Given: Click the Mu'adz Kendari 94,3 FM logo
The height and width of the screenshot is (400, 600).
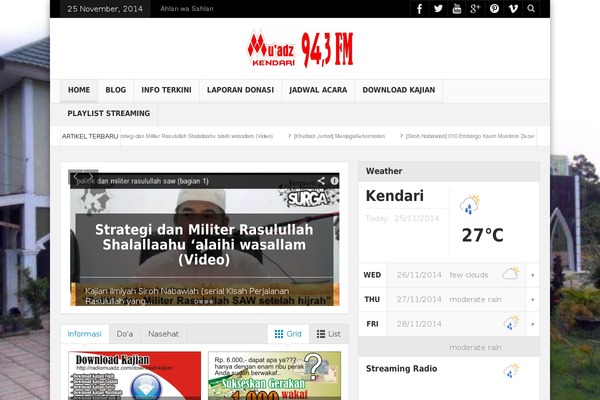Looking at the screenshot, I should (300, 49).
